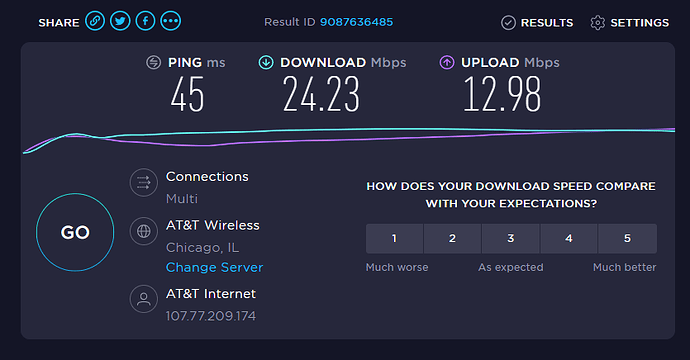This screenshot has width=690, height=360.
Task: Rate download speed as 1
Action: [394, 239]
